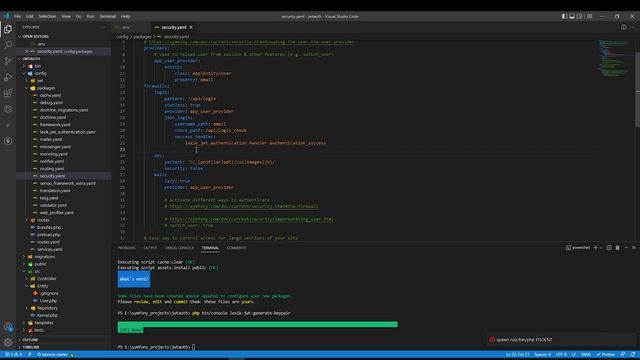This screenshot has height=360, width=640.
Task: Switch to the .env editor tab
Action: click(131, 27)
